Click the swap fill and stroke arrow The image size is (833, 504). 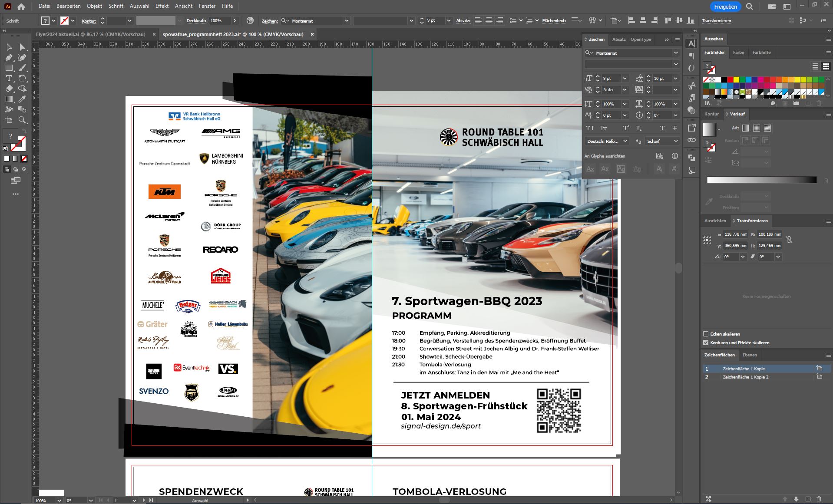coord(25,131)
